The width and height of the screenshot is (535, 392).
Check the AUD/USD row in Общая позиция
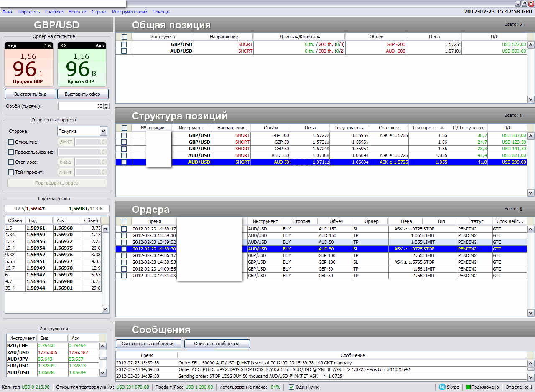pos(124,51)
